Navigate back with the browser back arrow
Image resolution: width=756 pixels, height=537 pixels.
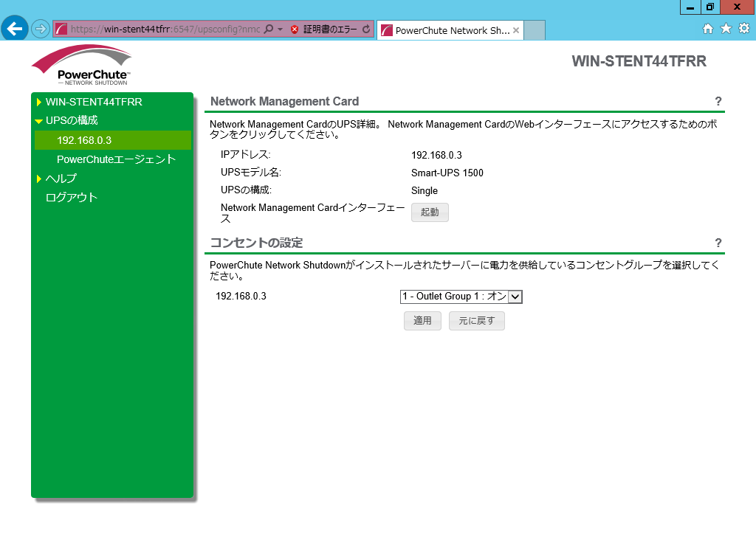14,28
